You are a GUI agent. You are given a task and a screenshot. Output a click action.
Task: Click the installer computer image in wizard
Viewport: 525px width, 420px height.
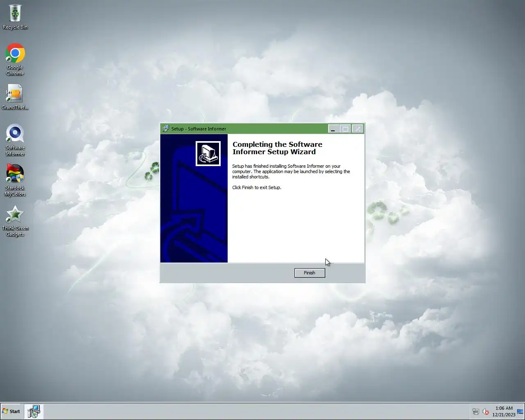pyautogui.click(x=208, y=153)
